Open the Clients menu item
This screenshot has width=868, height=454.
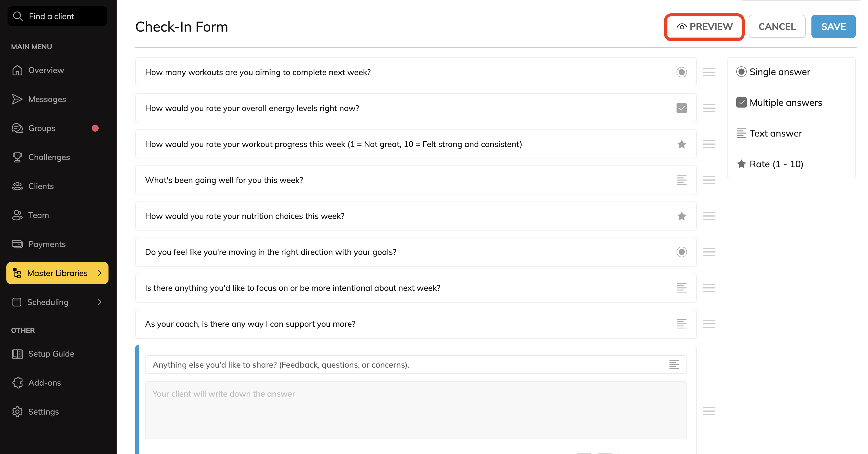click(x=41, y=186)
